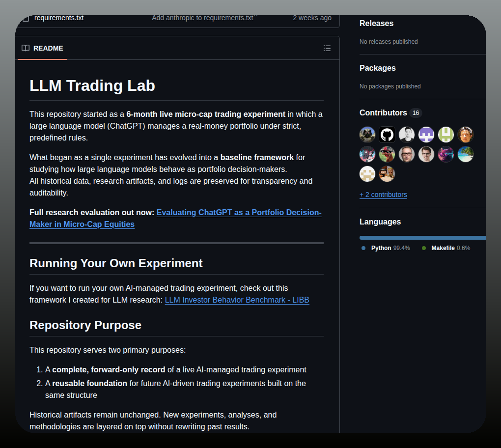Click the Makefile 0.6% language link
This screenshot has width=501, height=448.
pyautogui.click(x=446, y=248)
